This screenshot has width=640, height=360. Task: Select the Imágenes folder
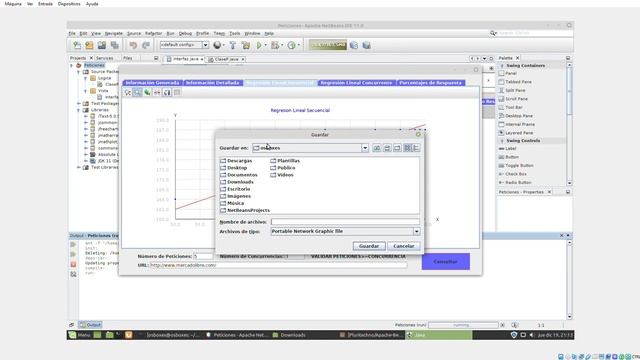point(236,196)
